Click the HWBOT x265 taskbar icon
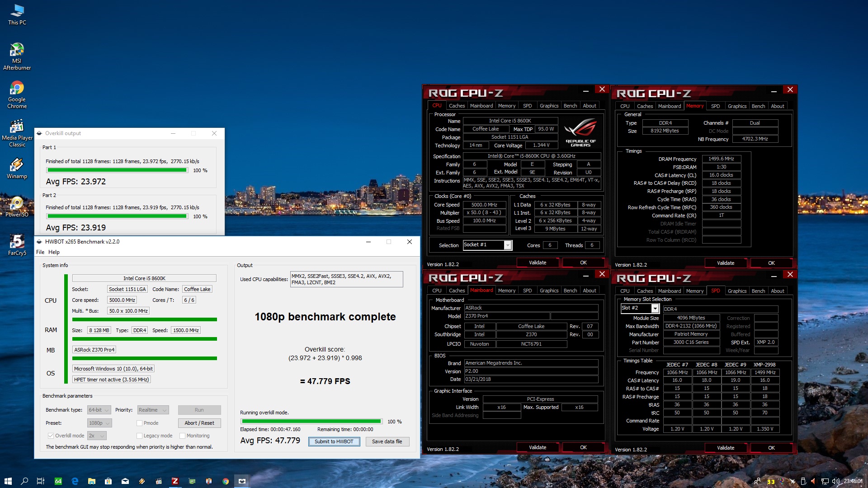868x488 pixels. 242,481
